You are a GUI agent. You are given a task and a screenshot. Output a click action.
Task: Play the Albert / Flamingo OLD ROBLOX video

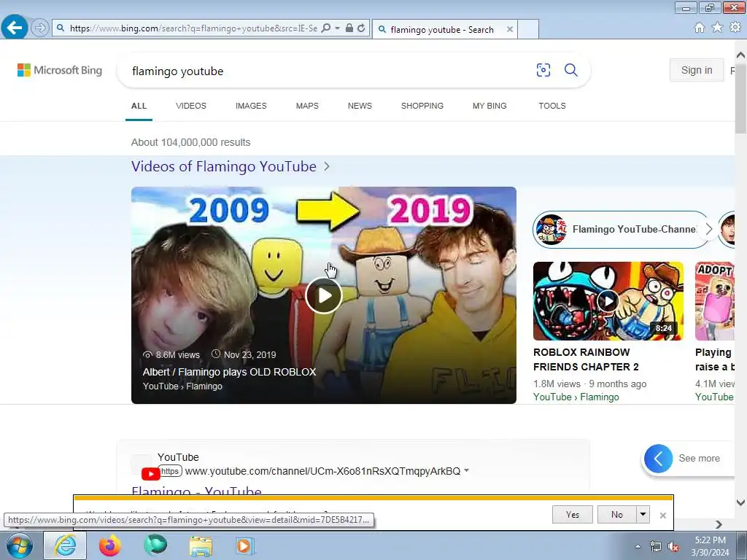324,295
